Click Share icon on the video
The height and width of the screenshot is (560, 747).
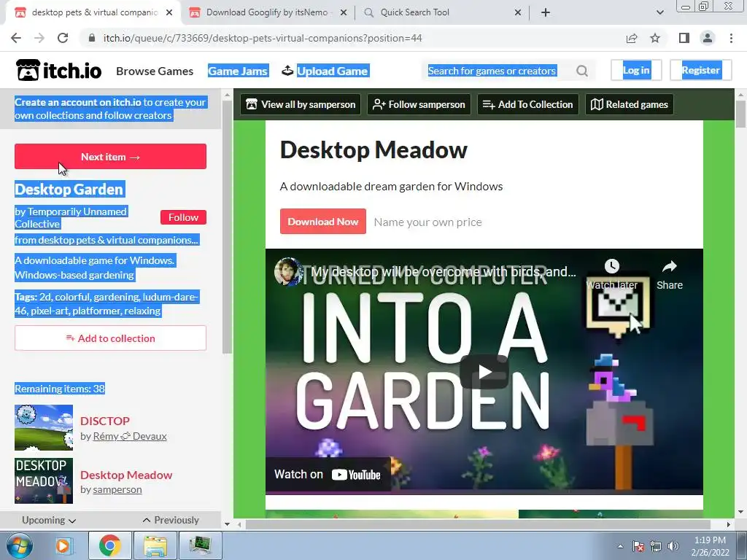click(x=670, y=275)
